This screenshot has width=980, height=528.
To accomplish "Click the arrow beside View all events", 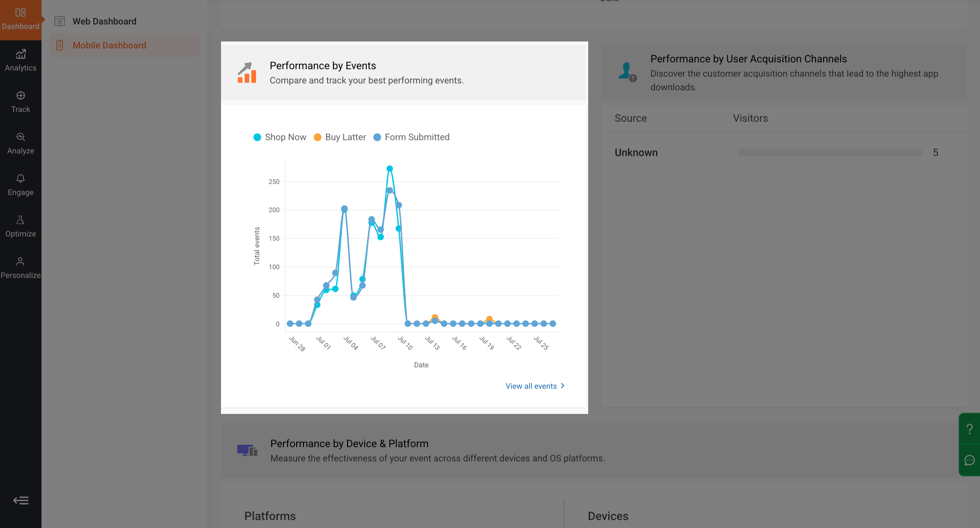I will [x=563, y=386].
